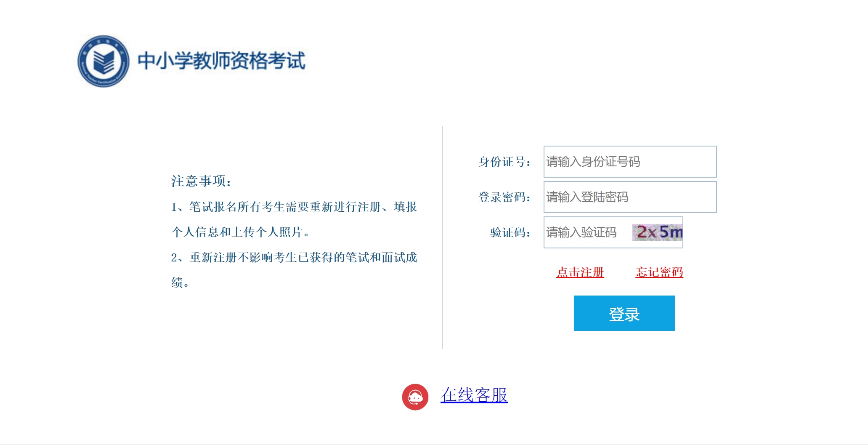Focus the 身份证号 ID number input field
This screenshot has height=445, width=868.
tap(629, 162)
